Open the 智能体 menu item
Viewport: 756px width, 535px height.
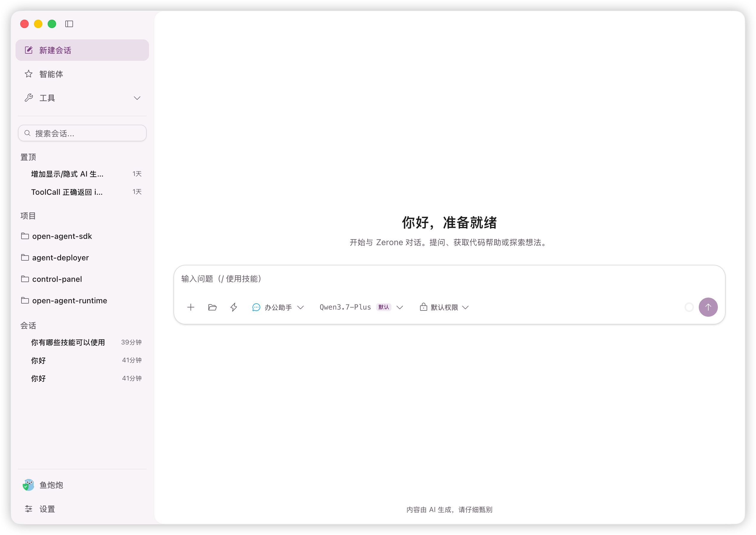click(x=82, y=74)
